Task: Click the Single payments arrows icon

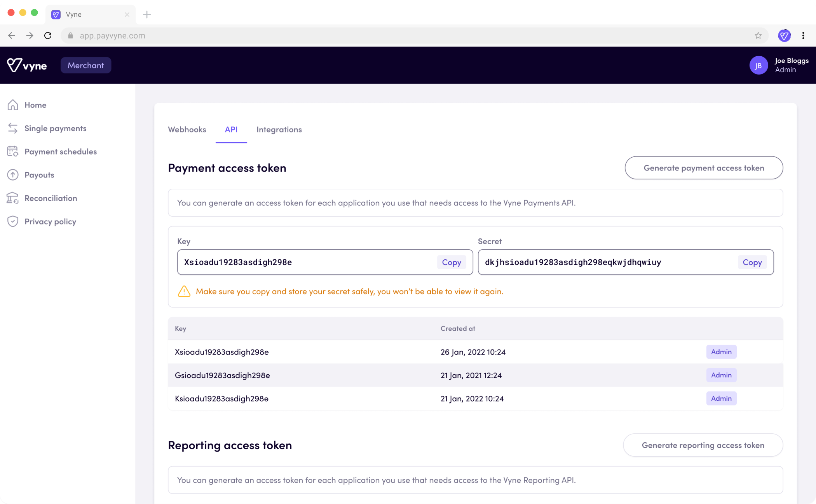Action: click(13, 128)
